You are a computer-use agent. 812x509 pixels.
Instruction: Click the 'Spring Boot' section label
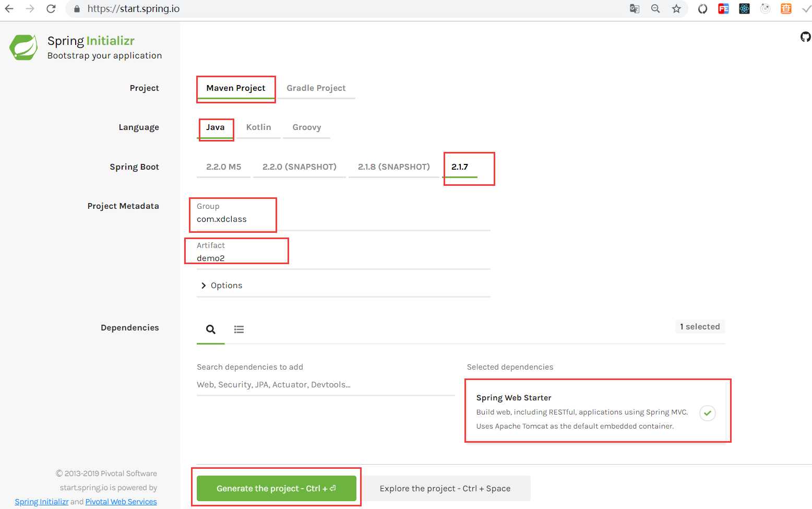[134, 167]
